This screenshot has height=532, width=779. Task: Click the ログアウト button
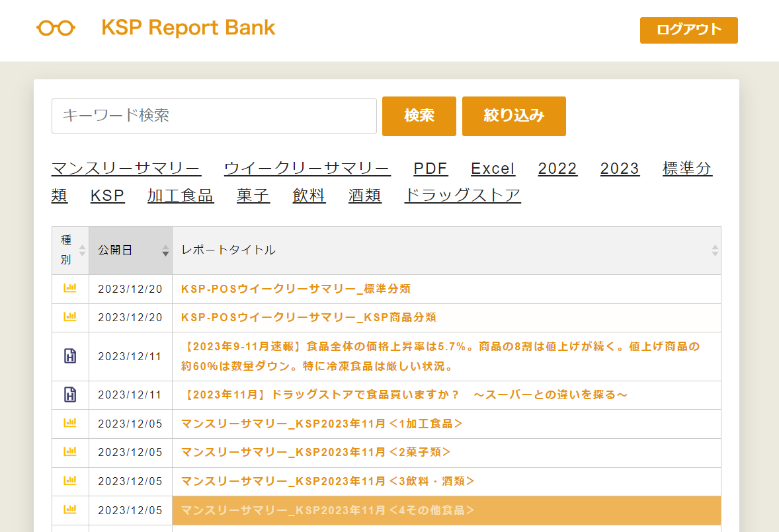pyautogui.click(x=688, y=30)
